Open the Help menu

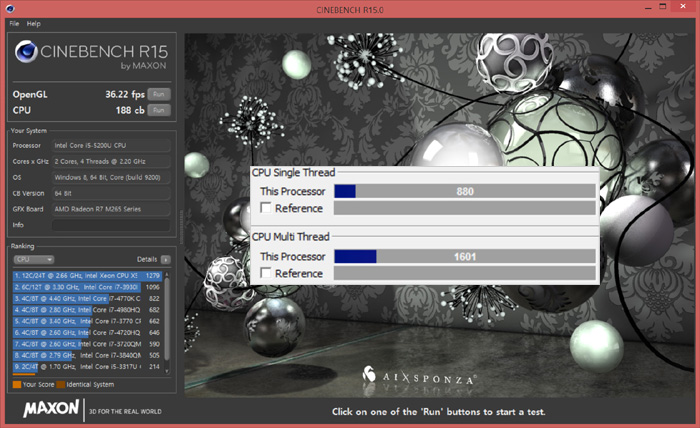pyautogui.click(x=33, y=24)
